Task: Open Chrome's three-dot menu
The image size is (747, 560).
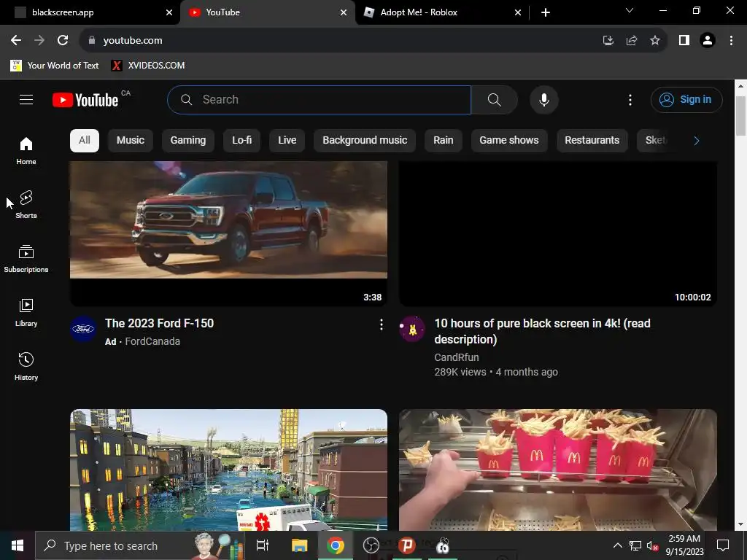Action: coord(731,41)
